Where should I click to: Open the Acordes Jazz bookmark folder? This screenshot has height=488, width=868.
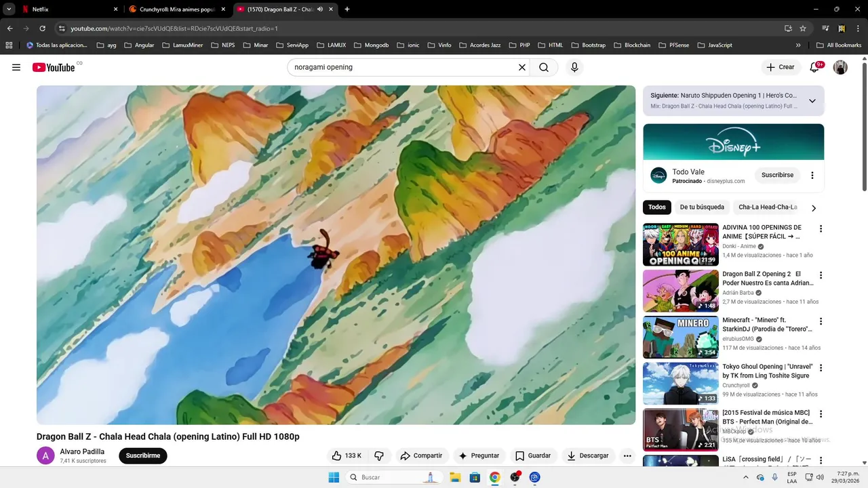pyautogui.click(x=479, y=45)
